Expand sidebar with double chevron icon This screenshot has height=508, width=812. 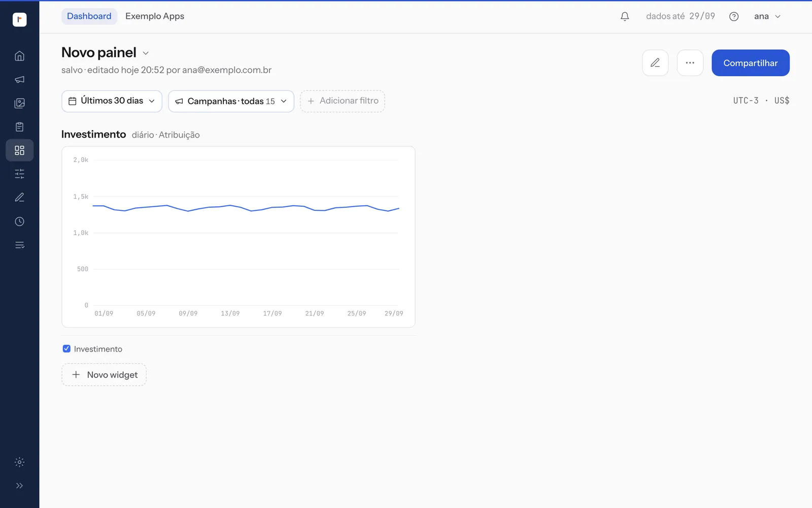pos(19,486)
